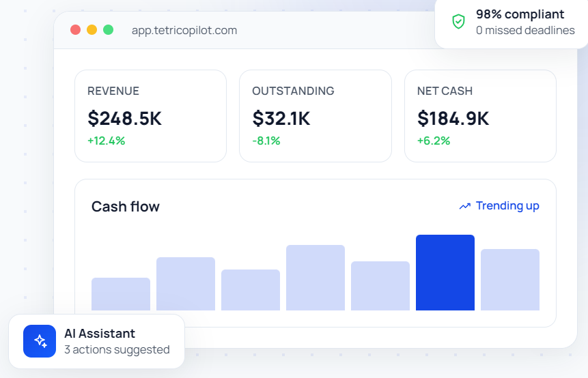Click the REVENUE label

[113, 91]
